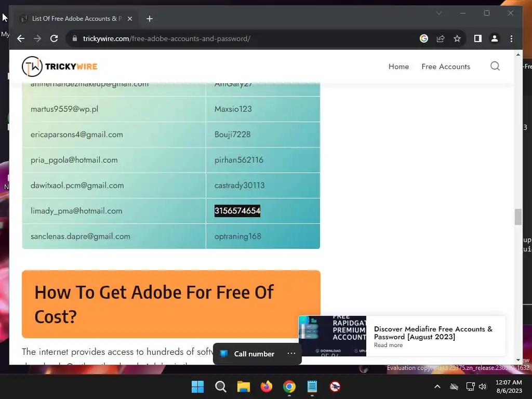Viewport: 532px width, 399px height.
Task: Open the volume speaker icon
Action: tap(483, 387)
